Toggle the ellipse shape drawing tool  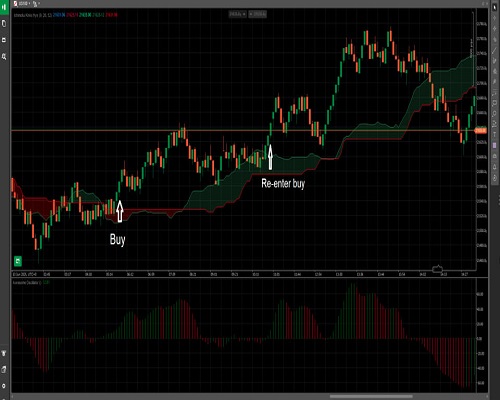[494, 102]
